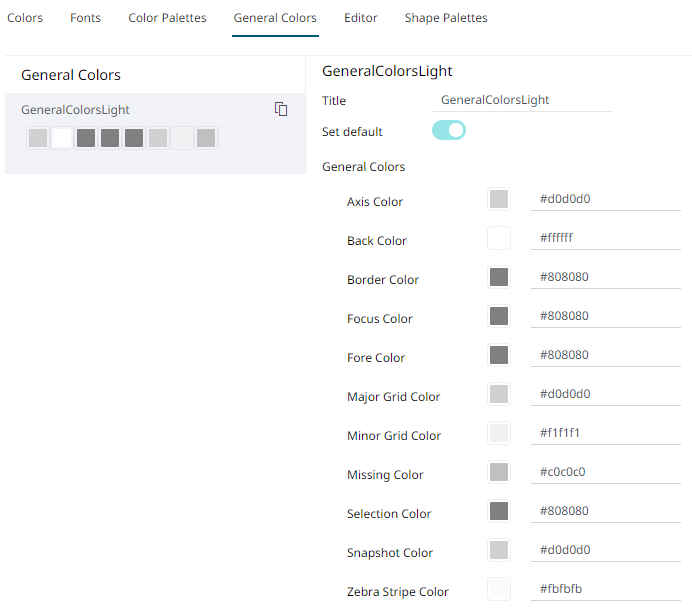This screenshot has height=609, width=692.
Task: Click the Back Color white swatch
Action: pos(499,238)
